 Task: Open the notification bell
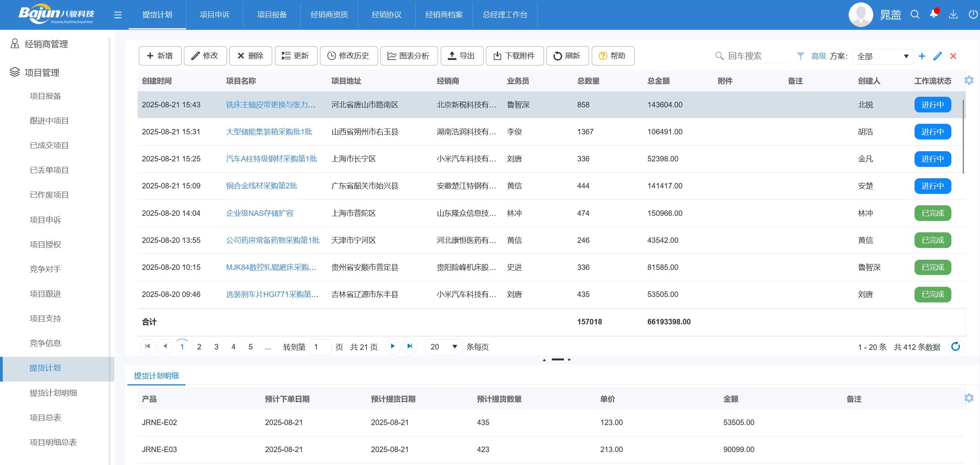coord(934,14)
